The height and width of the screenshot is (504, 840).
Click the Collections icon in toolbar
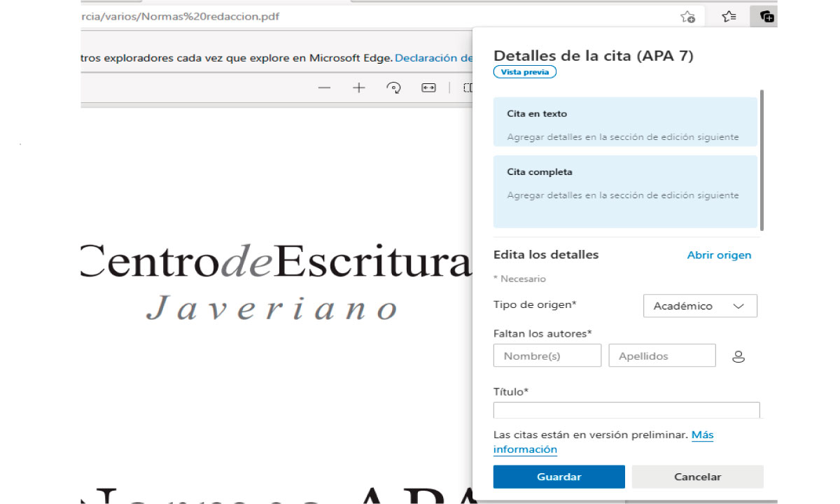point(767,17)
